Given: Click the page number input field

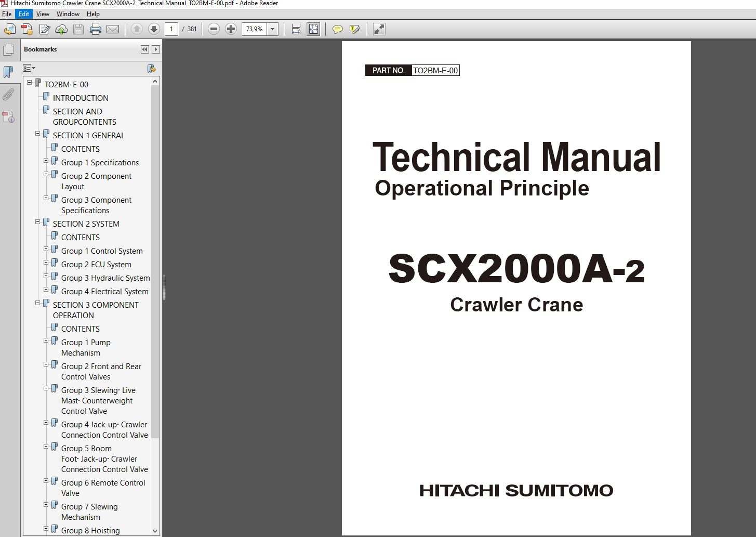Looking at the screenshot, I should (171, 29).
